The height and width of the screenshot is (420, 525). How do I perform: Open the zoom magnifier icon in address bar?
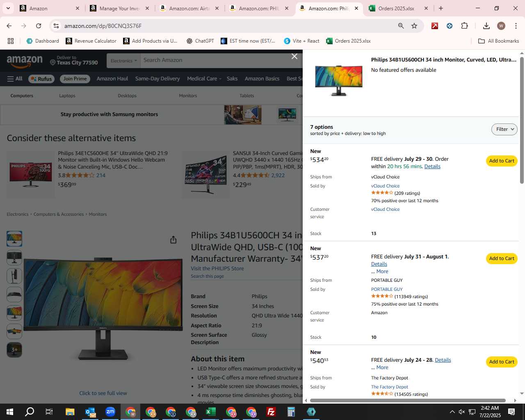tap(401, 26)
